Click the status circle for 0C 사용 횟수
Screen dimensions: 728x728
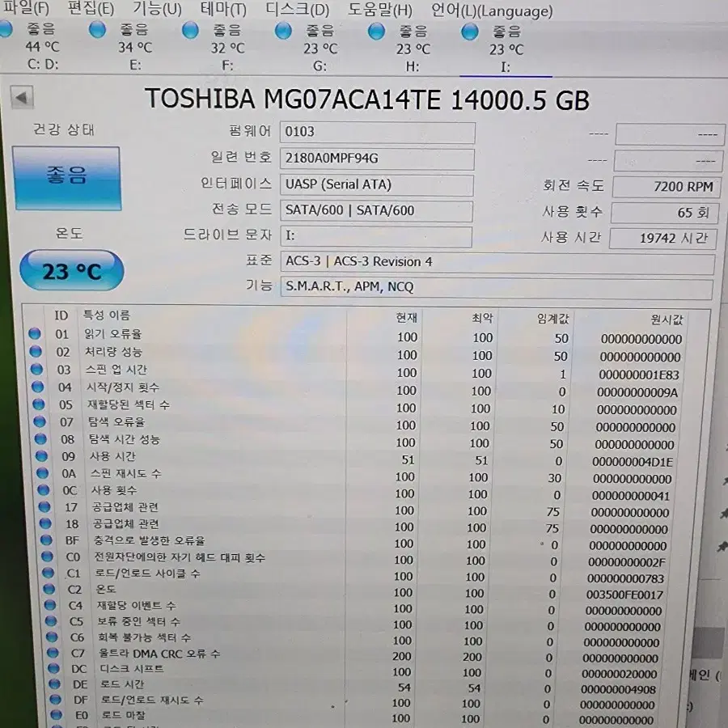(43, 489)
